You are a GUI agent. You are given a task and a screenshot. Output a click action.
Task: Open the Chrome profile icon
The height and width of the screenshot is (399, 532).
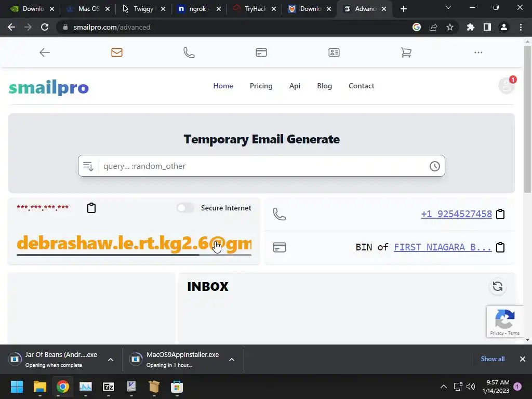(x=504, y=27)
